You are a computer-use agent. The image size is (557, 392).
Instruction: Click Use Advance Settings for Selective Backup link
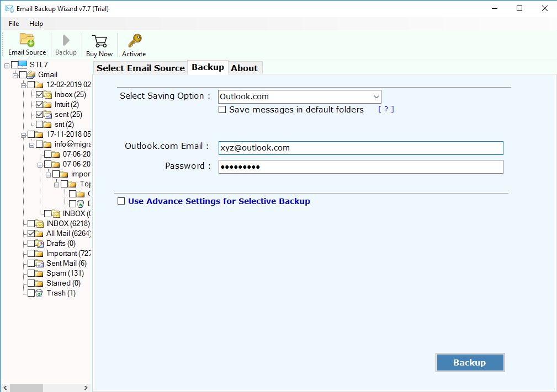coord(219,201)
